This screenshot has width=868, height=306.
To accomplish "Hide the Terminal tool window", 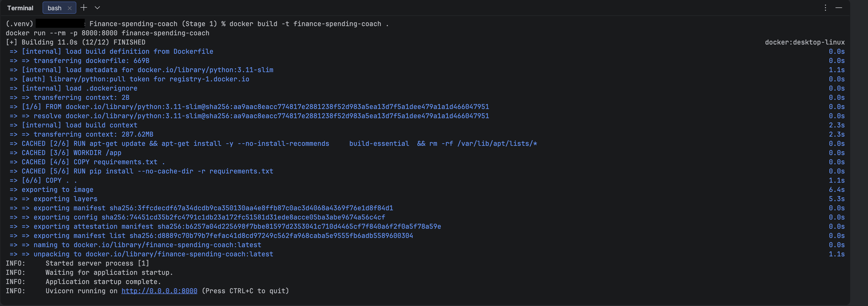I will coord(839,8).
